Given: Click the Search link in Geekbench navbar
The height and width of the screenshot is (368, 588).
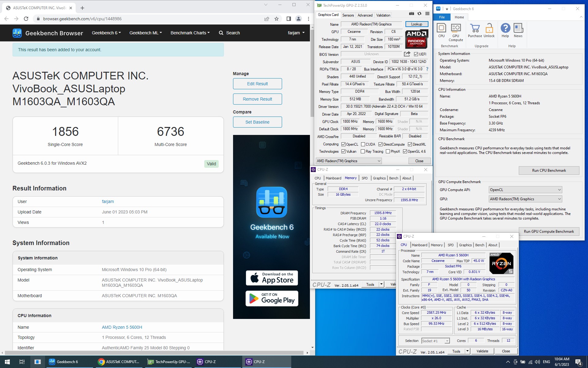Looking at the screenshot, I should tap(229, 33).
